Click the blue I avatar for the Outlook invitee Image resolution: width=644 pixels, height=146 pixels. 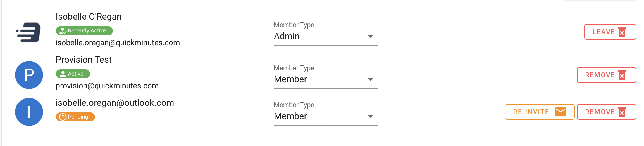(x=29, y=112)
